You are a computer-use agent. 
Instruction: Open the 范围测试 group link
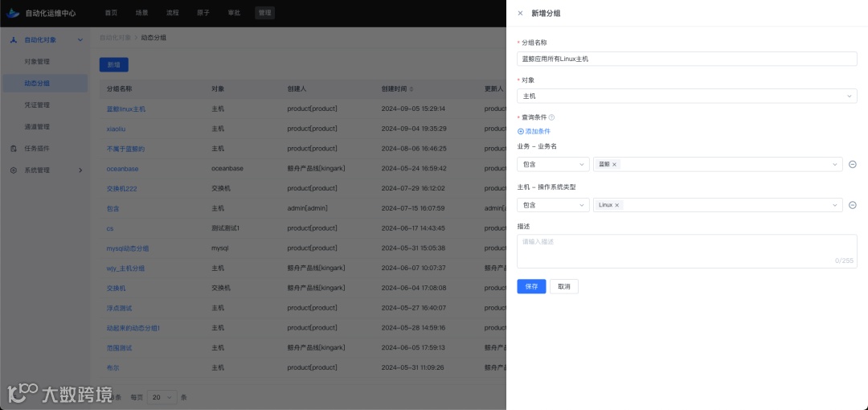[119, 348]
